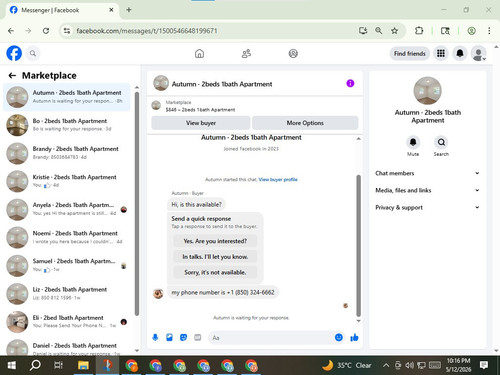The width and height of the screenshot is (500, 375).
Task: Open Task View on the taskbar
Action: 58,365
